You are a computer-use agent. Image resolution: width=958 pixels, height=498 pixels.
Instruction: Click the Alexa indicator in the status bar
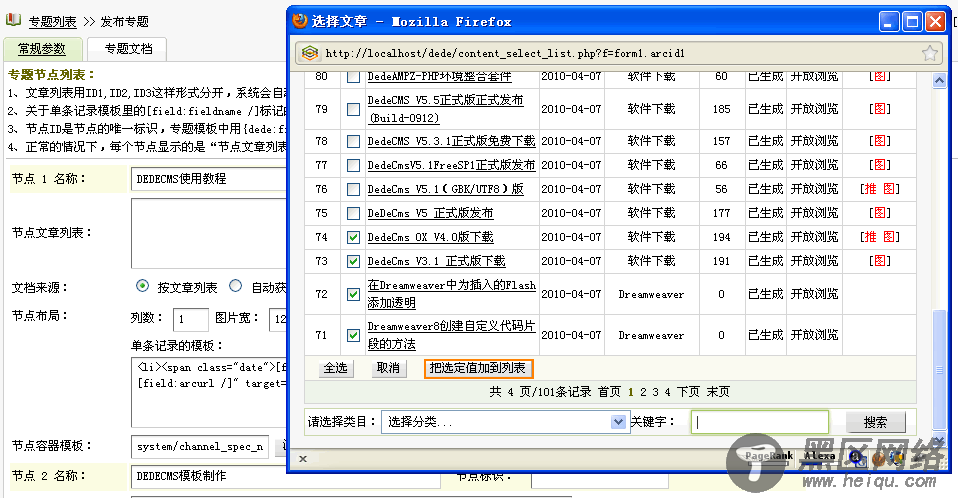point(819,455)
